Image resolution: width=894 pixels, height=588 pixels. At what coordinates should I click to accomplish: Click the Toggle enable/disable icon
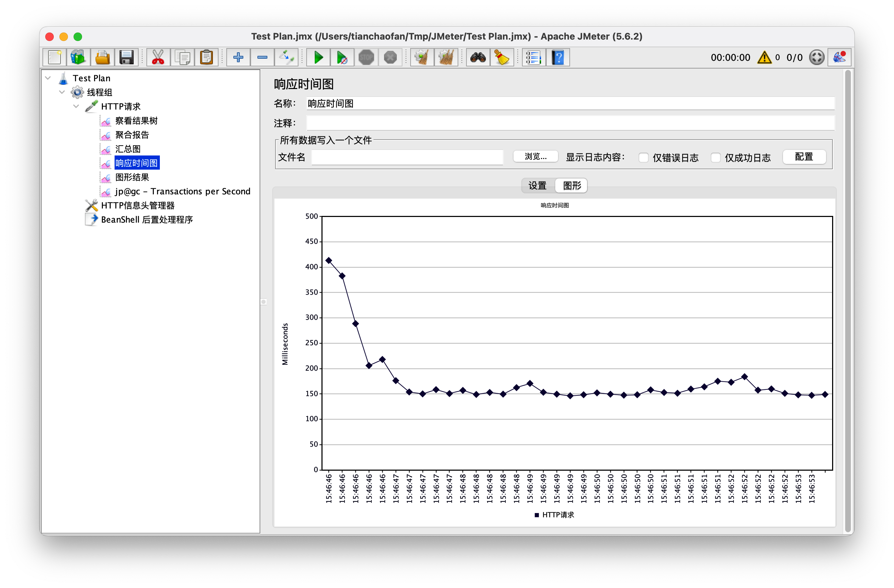(x=286, y=58)
